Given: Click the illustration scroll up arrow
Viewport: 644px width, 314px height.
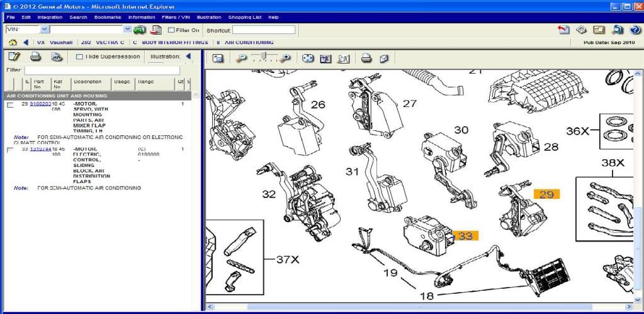Looking at the screenshot, I should (x=638, y=74).
